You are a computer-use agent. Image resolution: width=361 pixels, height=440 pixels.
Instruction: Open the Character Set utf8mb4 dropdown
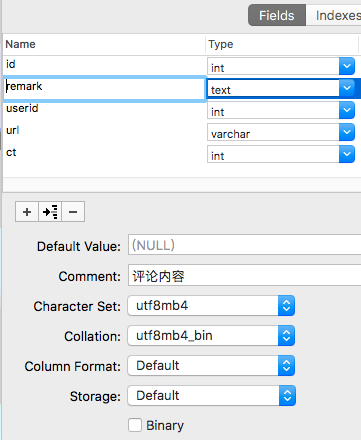click(x=211, y=306)
